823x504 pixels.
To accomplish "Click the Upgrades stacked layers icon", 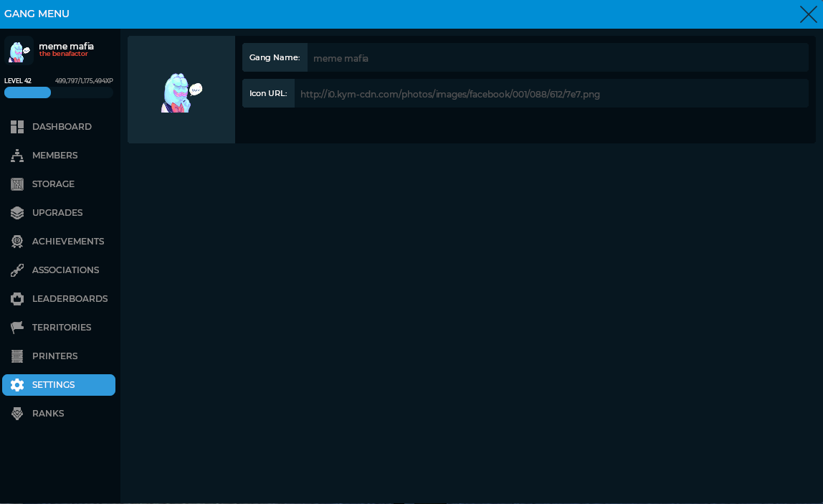I will pyautogui.click(x=17, y=213).
